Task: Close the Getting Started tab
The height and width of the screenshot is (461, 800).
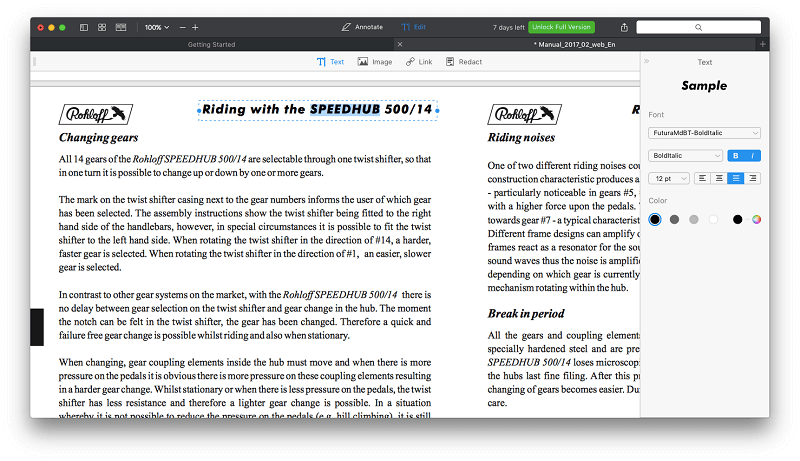Action: [x=400, y=44]
